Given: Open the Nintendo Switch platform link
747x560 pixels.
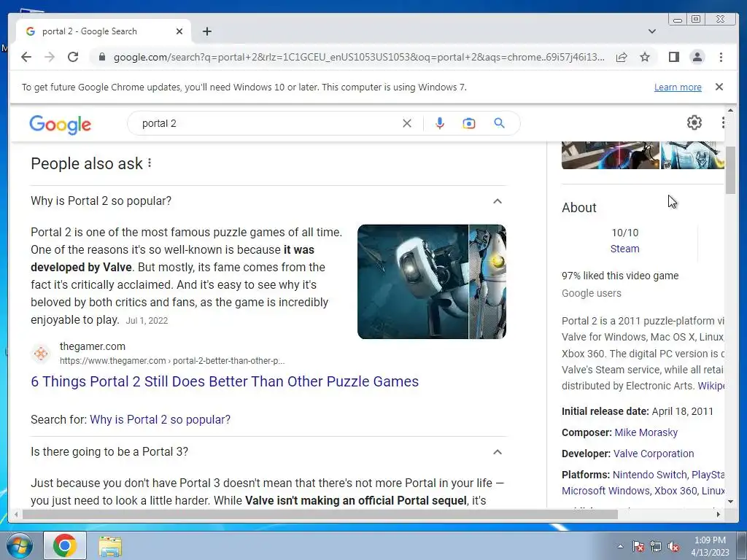Looking at the screenshot, I should 650,475.
